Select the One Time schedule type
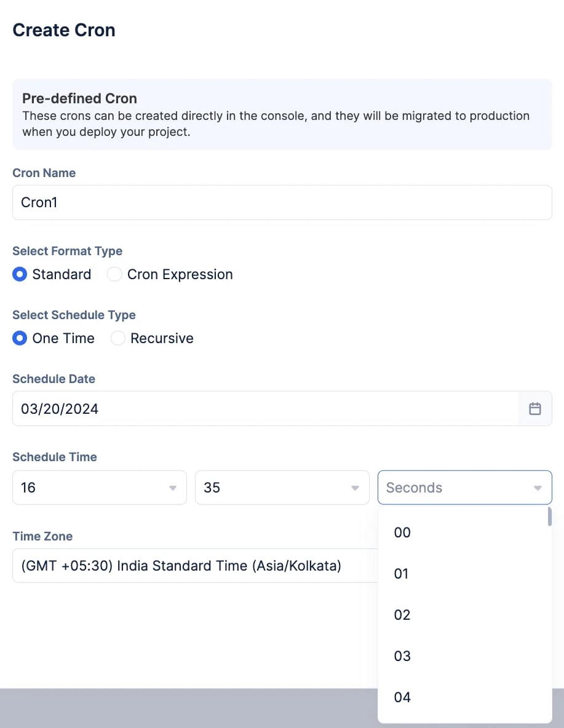This screenshot has height=728, width=564. pos(20,338)
